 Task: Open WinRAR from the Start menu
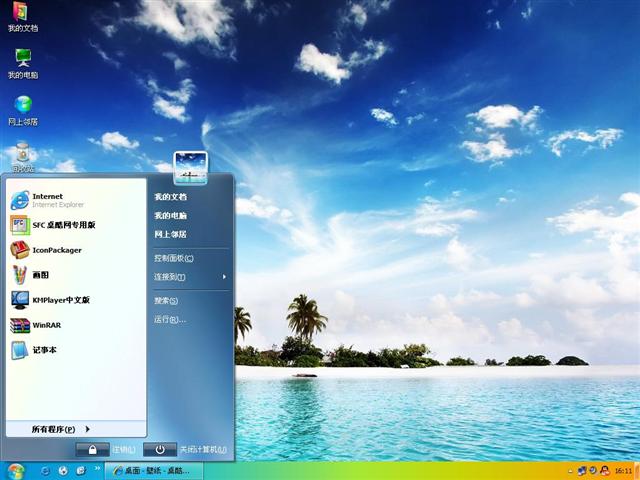point(46,325)
